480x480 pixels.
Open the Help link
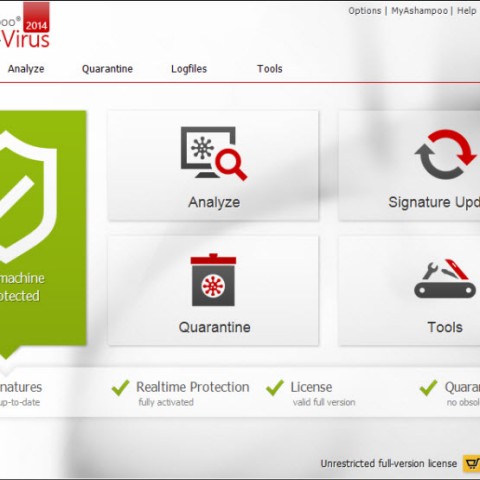467,11
